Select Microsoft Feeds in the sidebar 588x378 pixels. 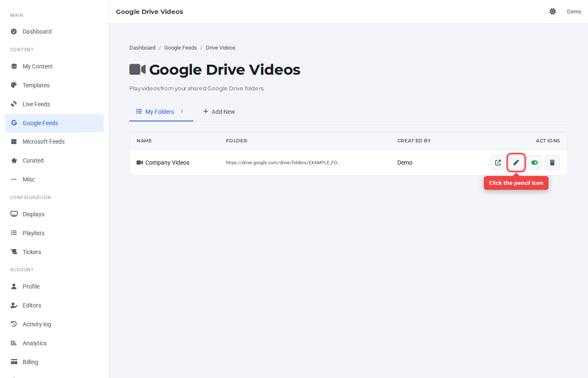coord(54,142)
